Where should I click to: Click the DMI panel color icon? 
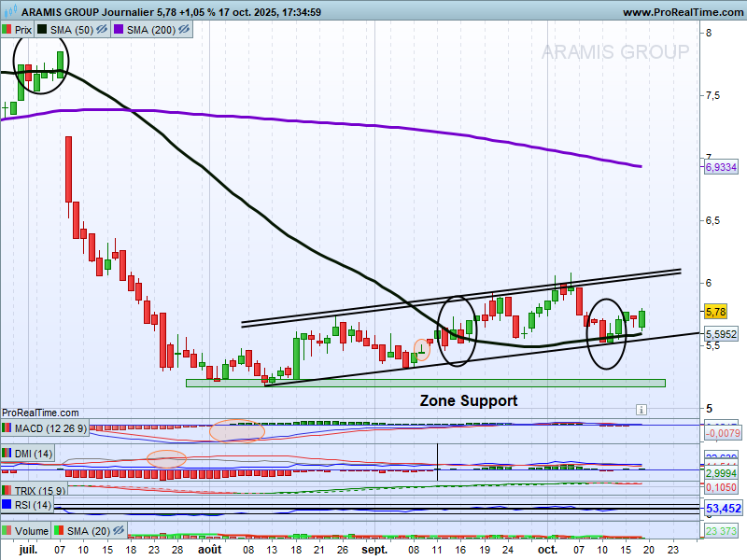point(7,453)
